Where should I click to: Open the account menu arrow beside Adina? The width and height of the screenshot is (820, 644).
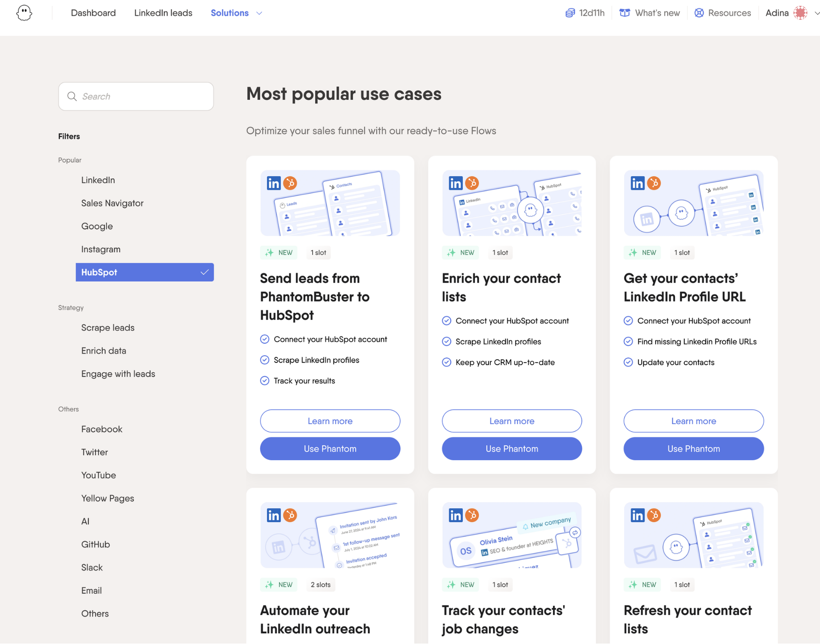(816, 13)
